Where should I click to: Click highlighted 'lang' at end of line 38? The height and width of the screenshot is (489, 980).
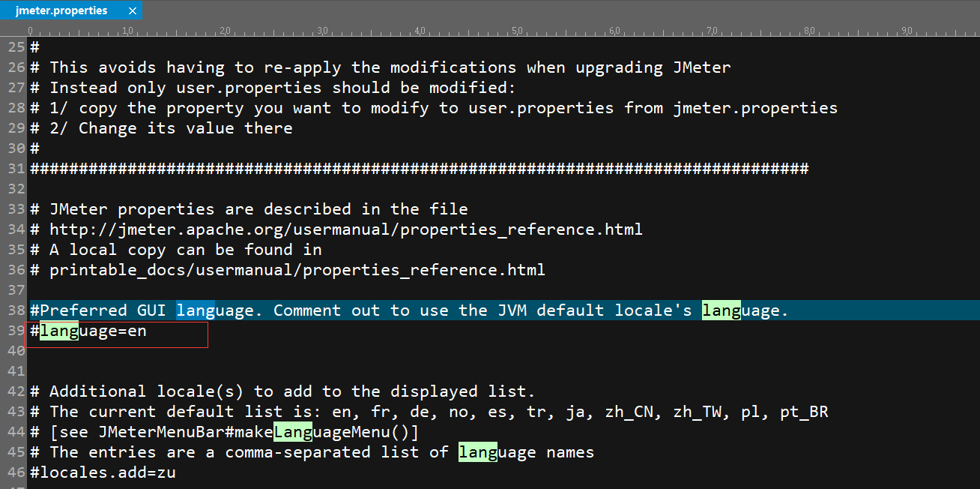722,310
